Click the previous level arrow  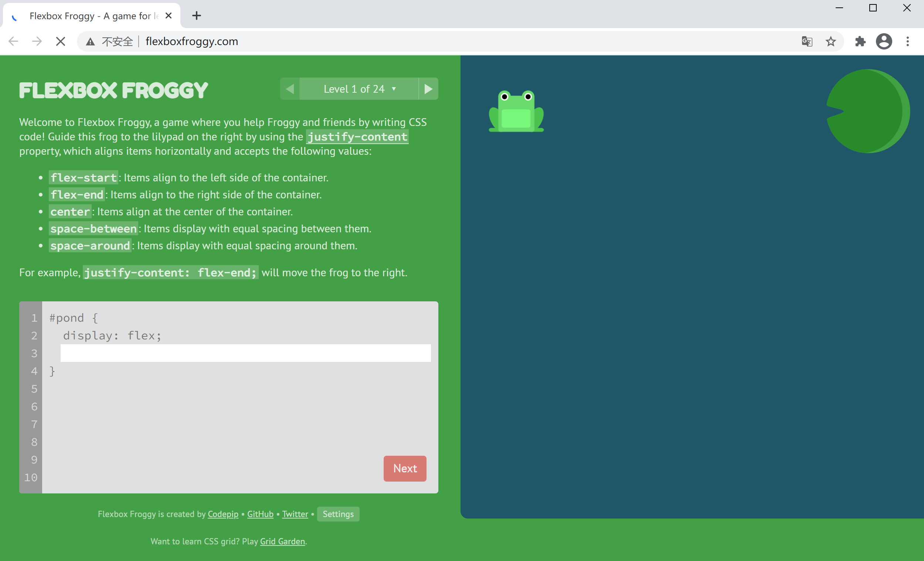[x=290, y=89]
